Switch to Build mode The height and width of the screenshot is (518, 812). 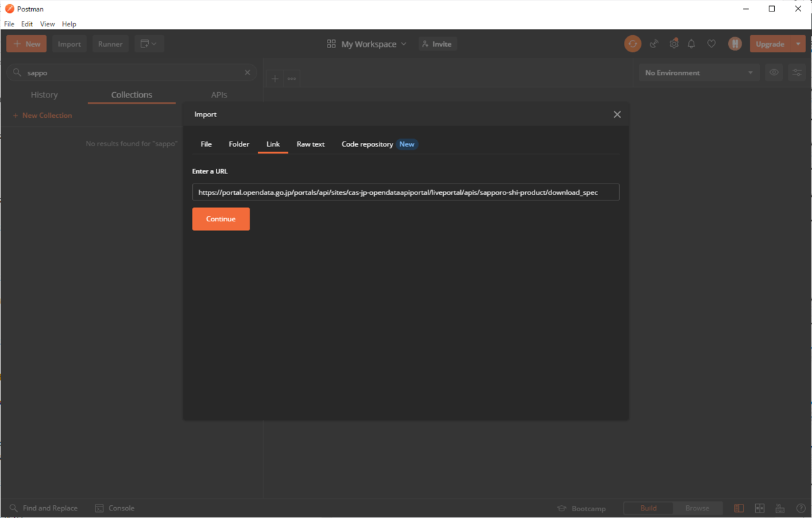pyautogui.click(x=648, y=508)
